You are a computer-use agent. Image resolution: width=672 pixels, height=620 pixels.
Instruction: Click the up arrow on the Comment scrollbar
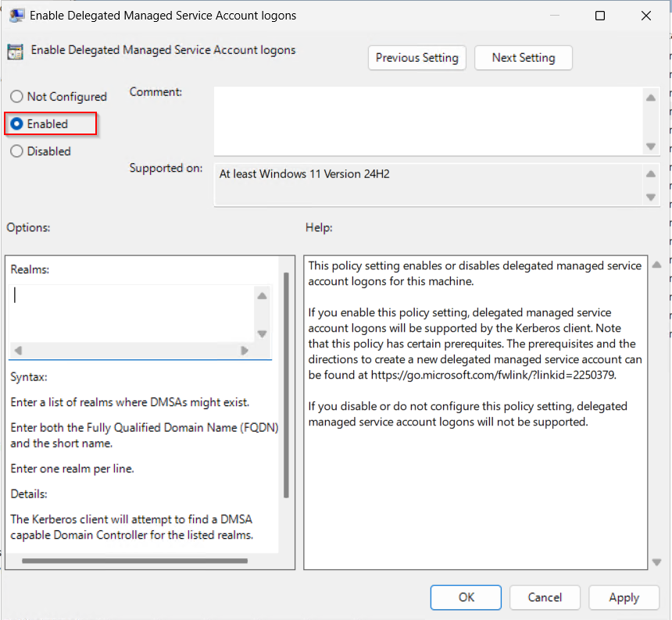pos(651,97)
